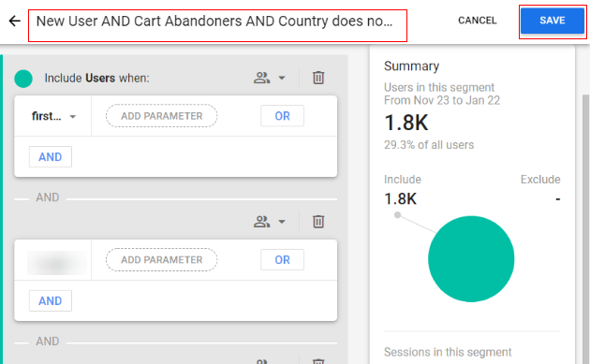Click the green Include circle indicator

[23, 79]
